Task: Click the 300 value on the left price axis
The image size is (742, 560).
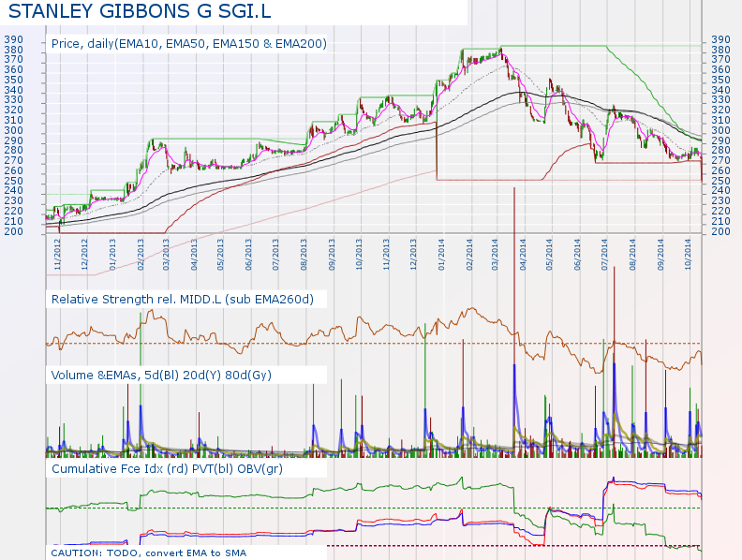Action: click(x=14, y=130)
